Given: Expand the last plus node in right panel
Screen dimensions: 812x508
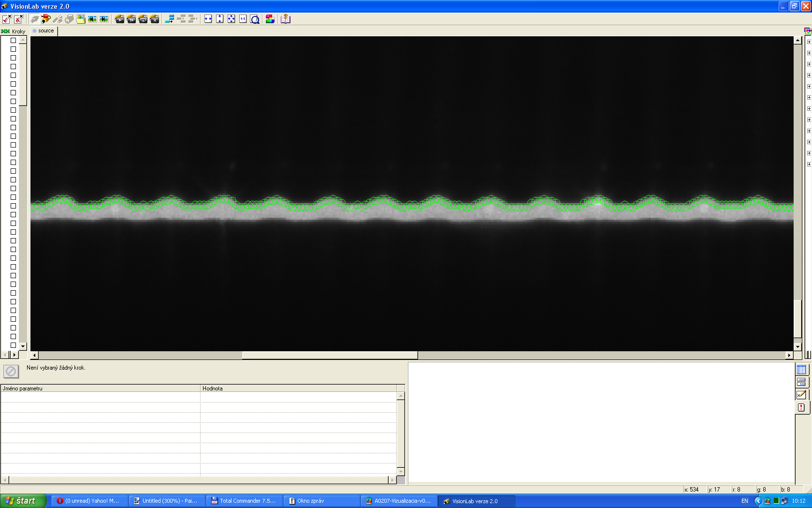Looking at the screenshot, I should click(x=809, y=164).
